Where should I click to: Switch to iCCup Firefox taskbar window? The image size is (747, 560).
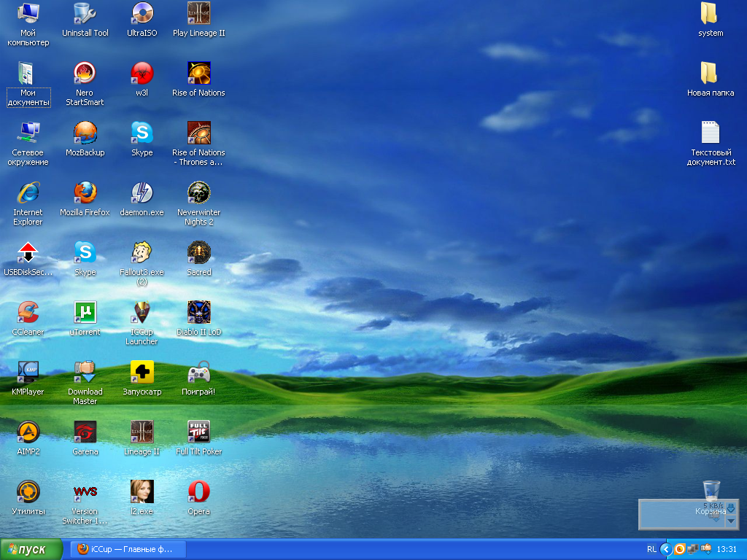[x=128, y=549]
